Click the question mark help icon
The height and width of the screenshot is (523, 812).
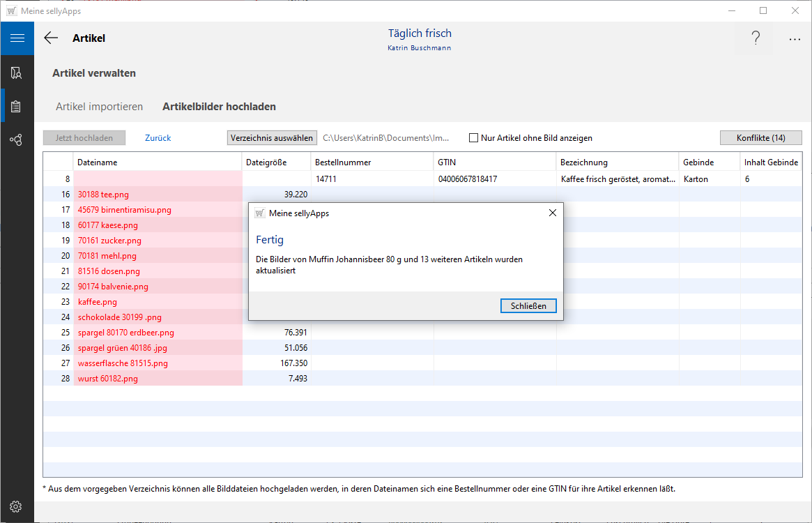[756, 38]
